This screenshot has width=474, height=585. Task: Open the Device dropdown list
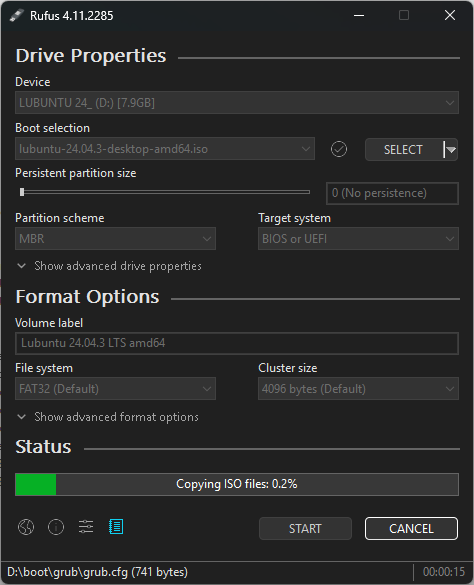pos(237,103)
